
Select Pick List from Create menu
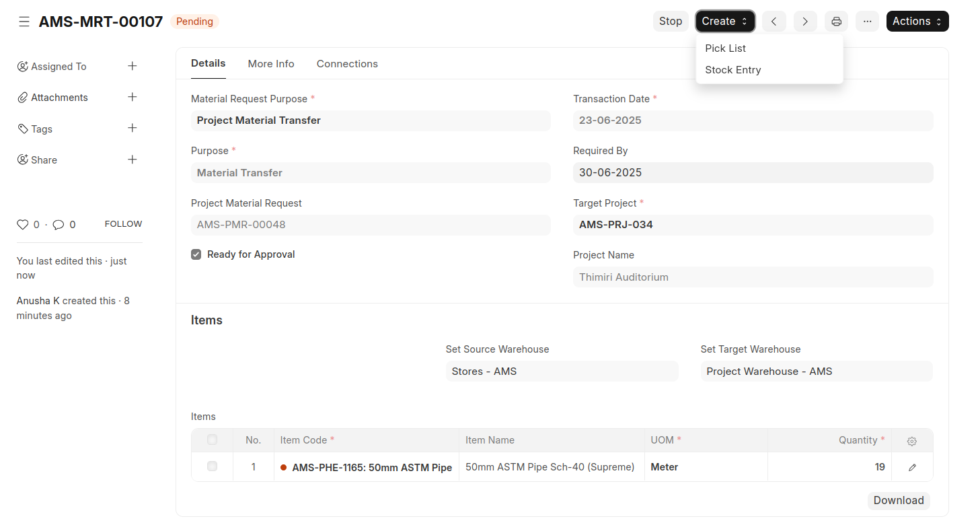[725, 48]
